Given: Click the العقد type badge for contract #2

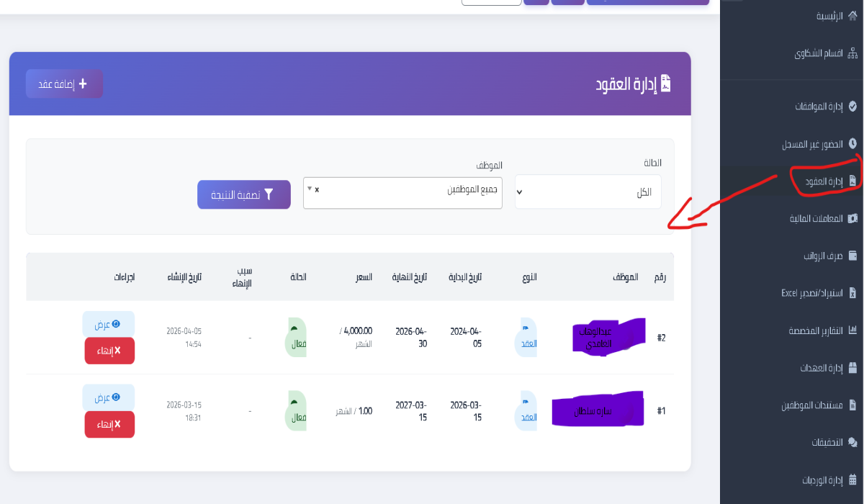Looking at the screenshot, I should [528, 338].
